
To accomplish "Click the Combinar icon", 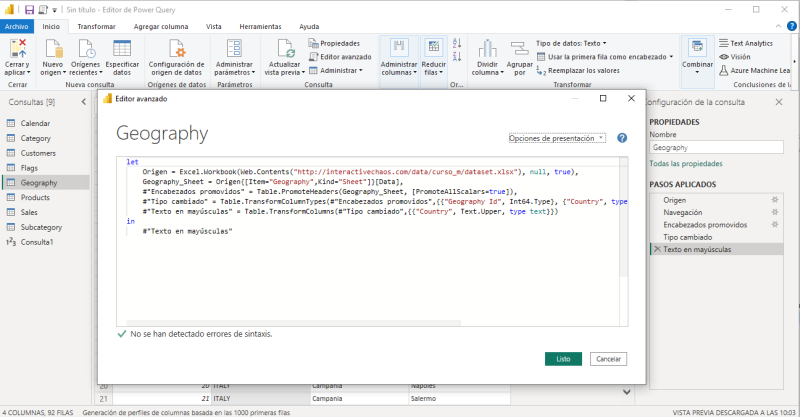I will click(x=697, y=47).
